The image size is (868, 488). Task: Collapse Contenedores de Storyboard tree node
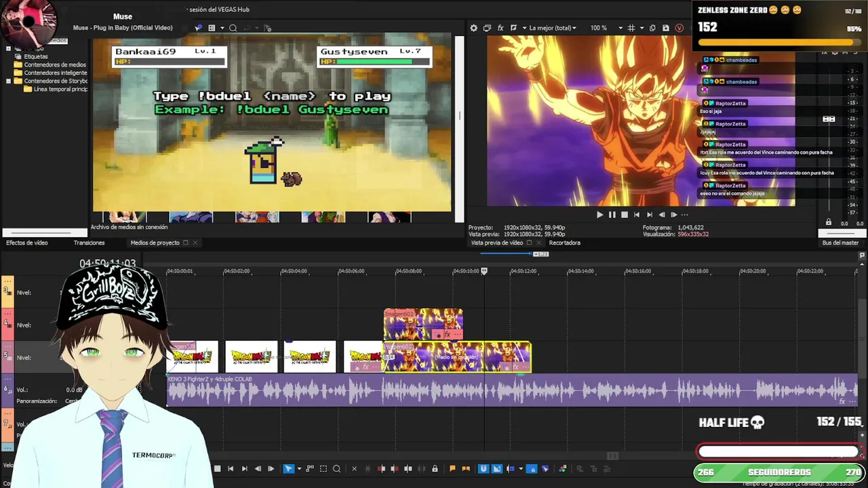(x=8, y=81)
